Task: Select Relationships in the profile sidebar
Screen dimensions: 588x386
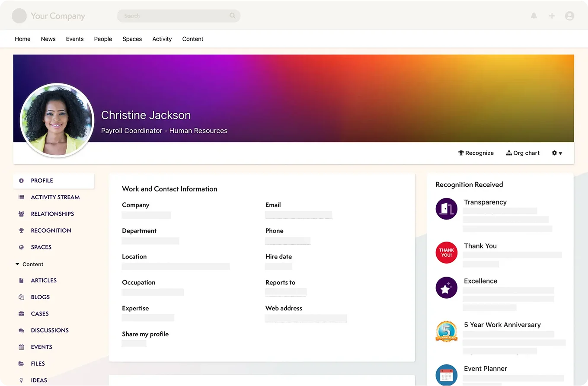Action: tap(52, 214)
